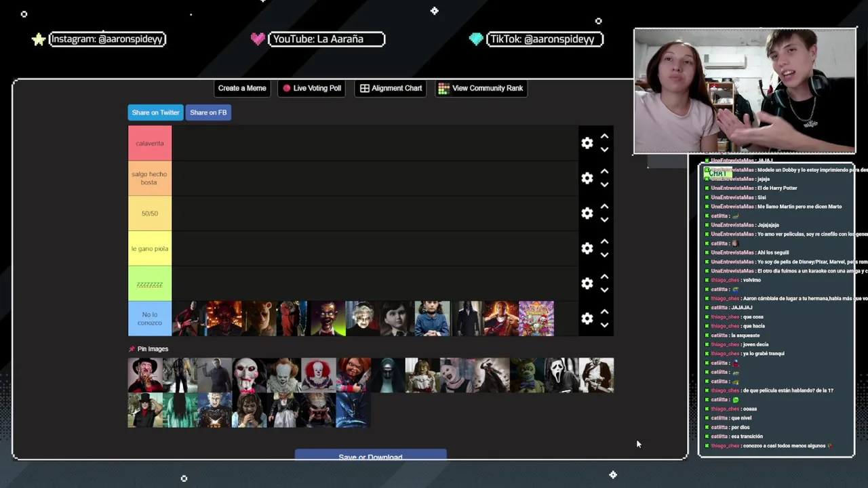Open settings gear for calaverita tier
Screen dimensions: 868x488
pyautogui.click(x=587, y=143)
